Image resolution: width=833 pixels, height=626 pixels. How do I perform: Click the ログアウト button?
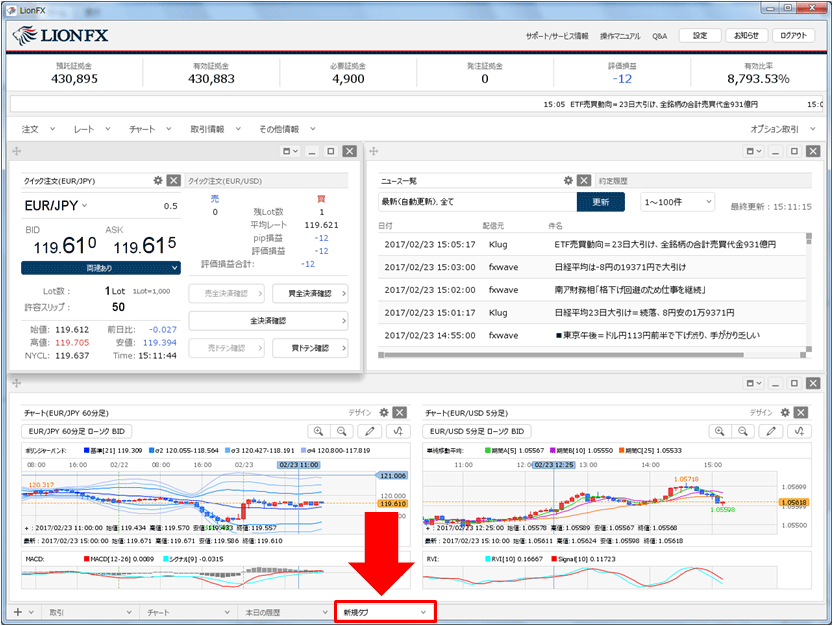(x=793, y=36)
